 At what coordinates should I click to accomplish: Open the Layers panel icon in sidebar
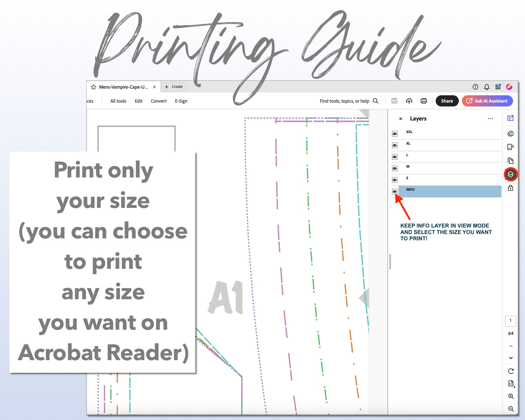point(511,174)
